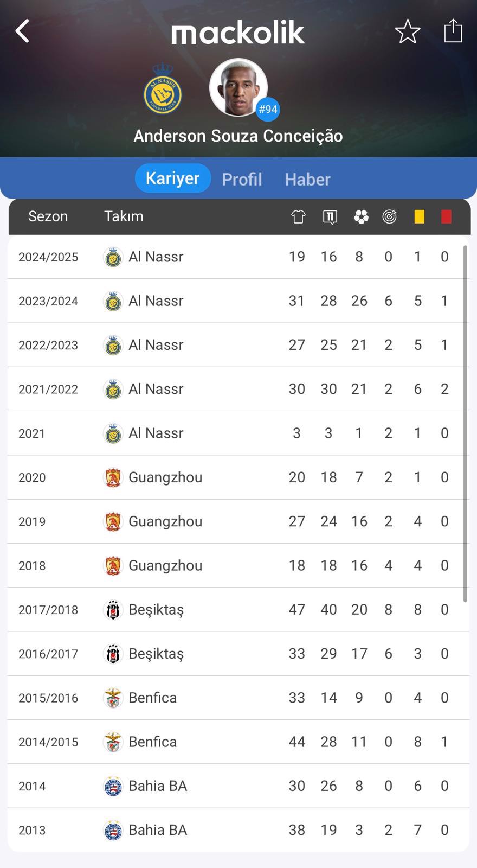This screenshot has width=477, height=868.
Task: Click the starting eleven column icon
Action: [x=330, y=216]
